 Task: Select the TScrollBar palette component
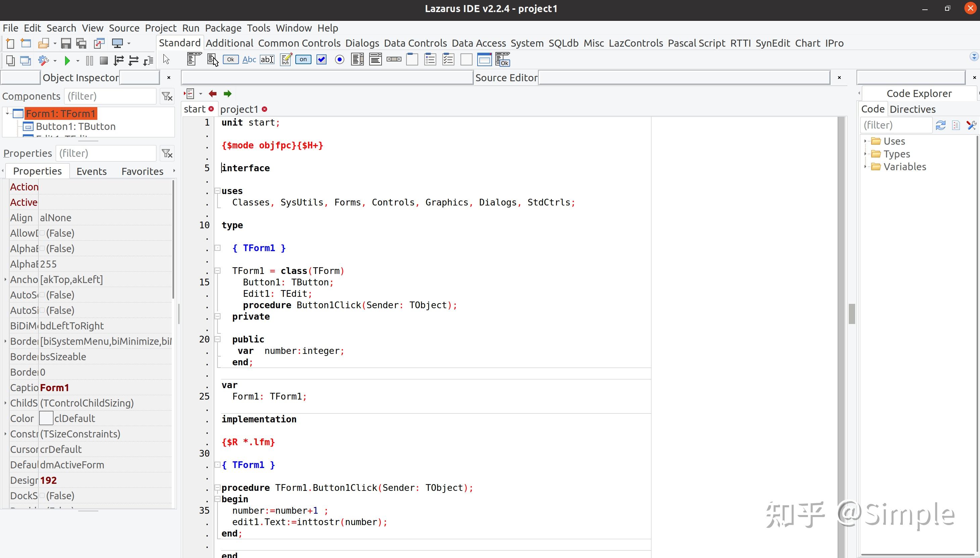click(x=394, y=59)
